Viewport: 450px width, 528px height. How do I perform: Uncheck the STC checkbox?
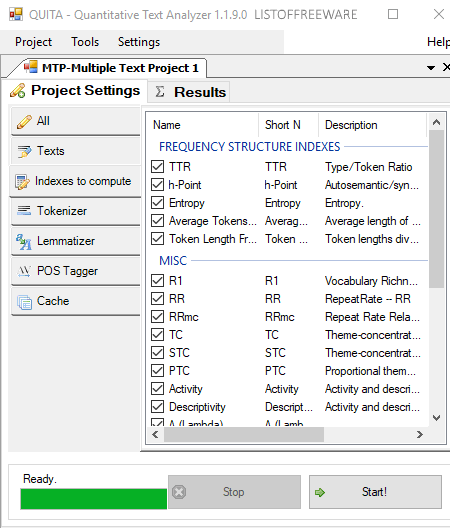coord(158,353)
